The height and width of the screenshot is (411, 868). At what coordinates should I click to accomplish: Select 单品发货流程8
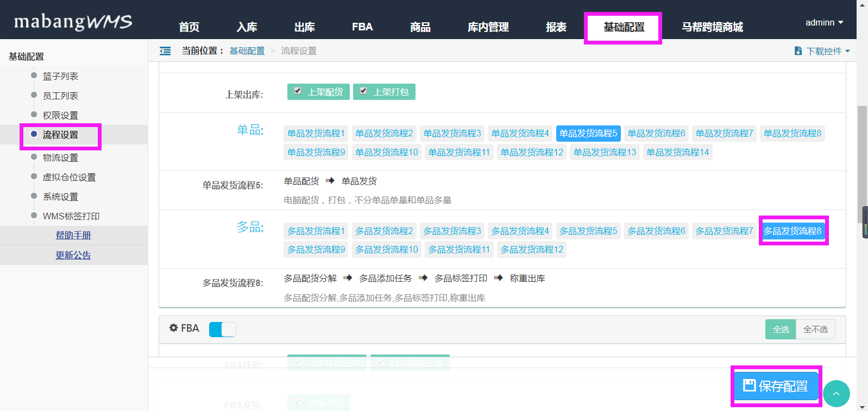(792, 134)
